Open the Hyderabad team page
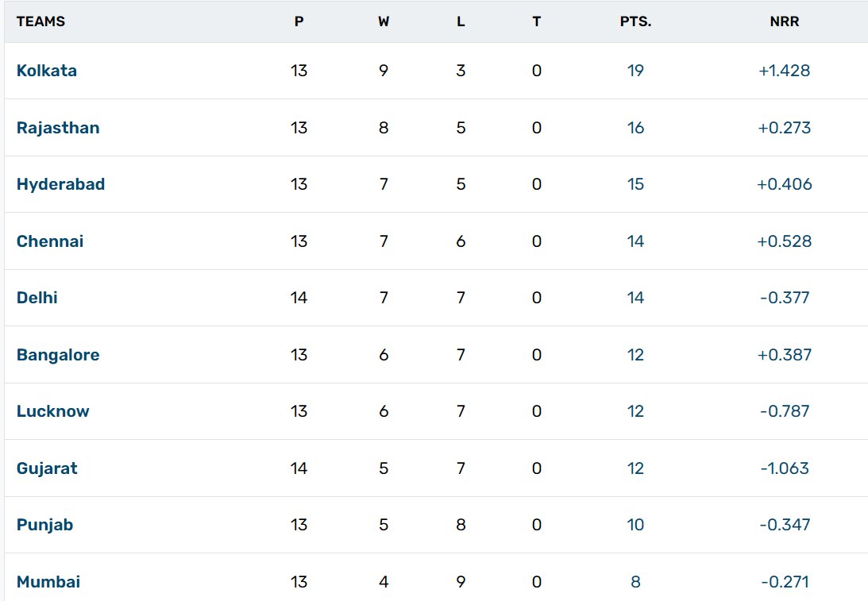 60,184
